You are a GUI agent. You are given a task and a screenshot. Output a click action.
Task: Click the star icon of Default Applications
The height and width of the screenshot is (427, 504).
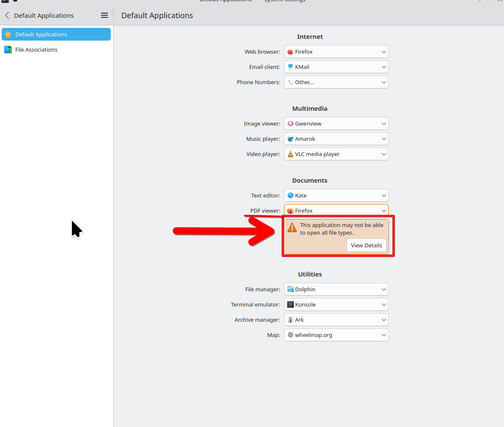(x=8, y=34)
